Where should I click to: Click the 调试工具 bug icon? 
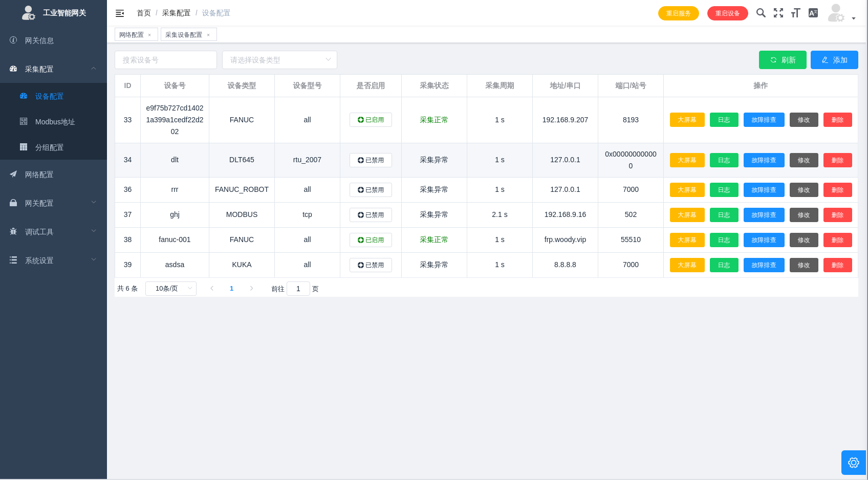(13, 231)
